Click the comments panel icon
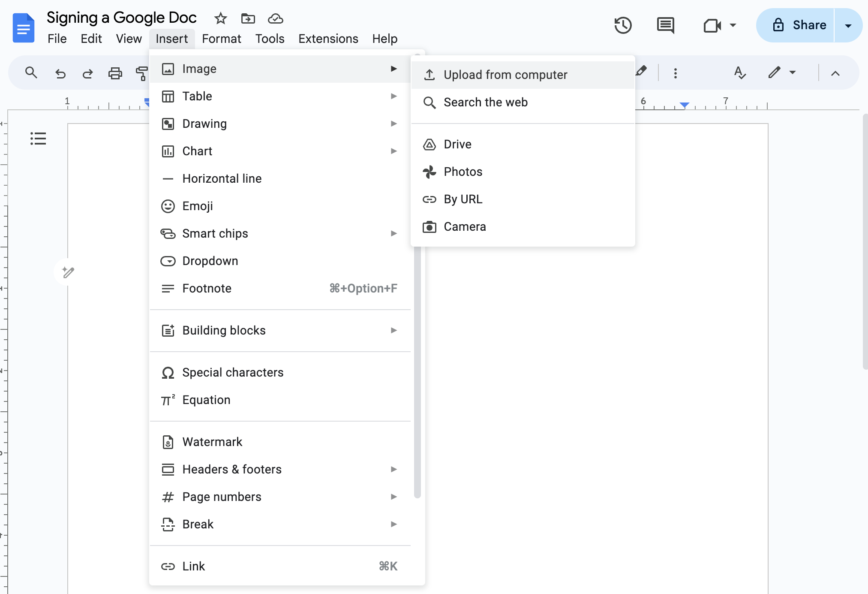Image resolution: width=868 pixels, height=594 pixels. click(x=665, y=26)
